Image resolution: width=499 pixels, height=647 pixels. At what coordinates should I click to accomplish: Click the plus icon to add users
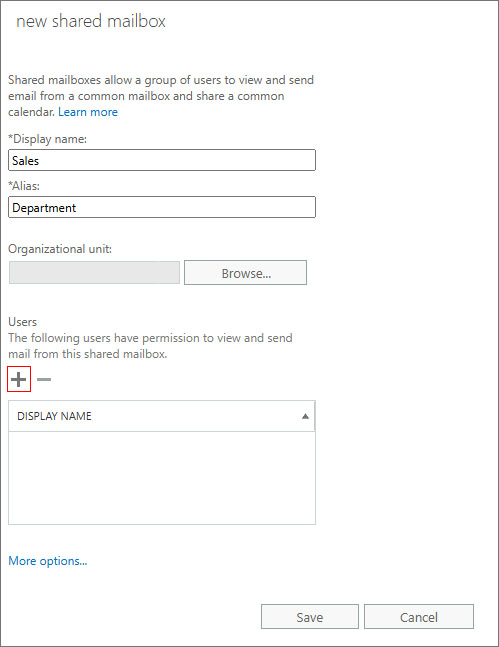click(19, 379)
